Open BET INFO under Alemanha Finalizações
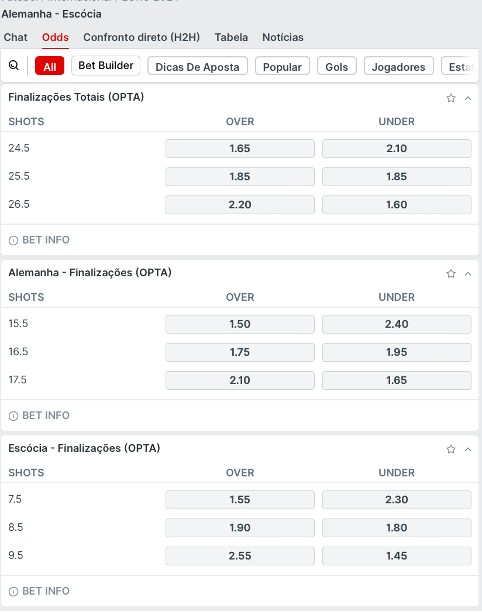The width and height of the screenshot is (482, 612). [39, 416]
